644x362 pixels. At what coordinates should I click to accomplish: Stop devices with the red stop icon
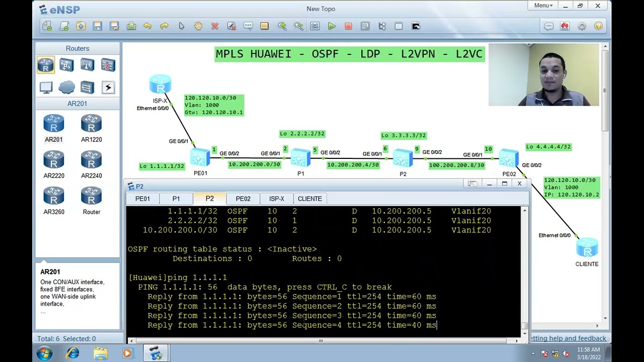348,26
